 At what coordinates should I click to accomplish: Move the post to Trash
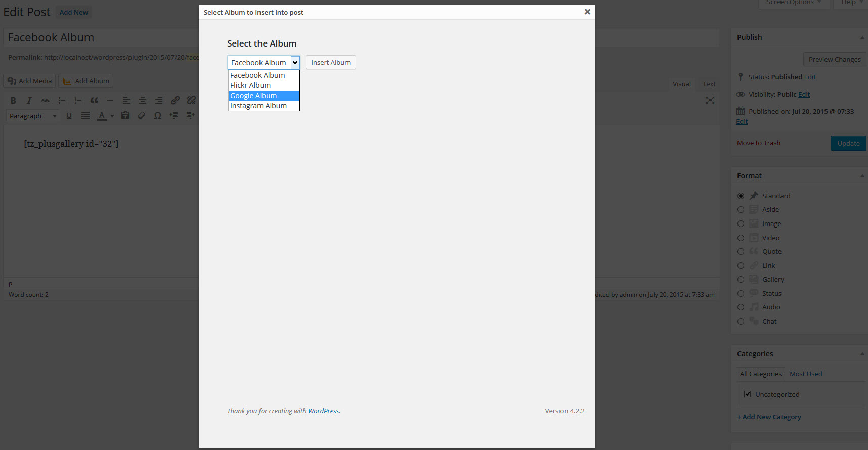[x=759, y=143]
